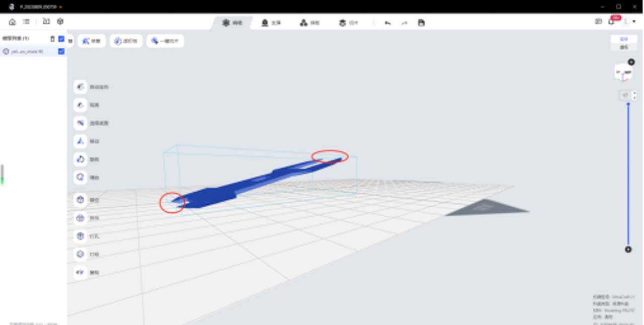Switch to the Slice tab

tap(349, 23)
